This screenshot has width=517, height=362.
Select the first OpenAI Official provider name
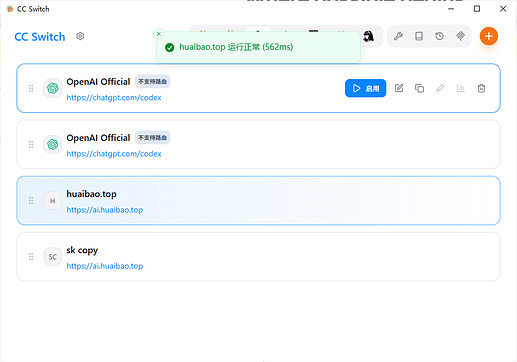(x=98, y=82)
